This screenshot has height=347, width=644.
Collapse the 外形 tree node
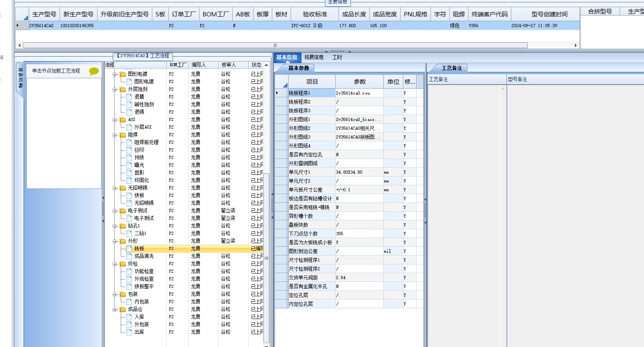point(115,241)
